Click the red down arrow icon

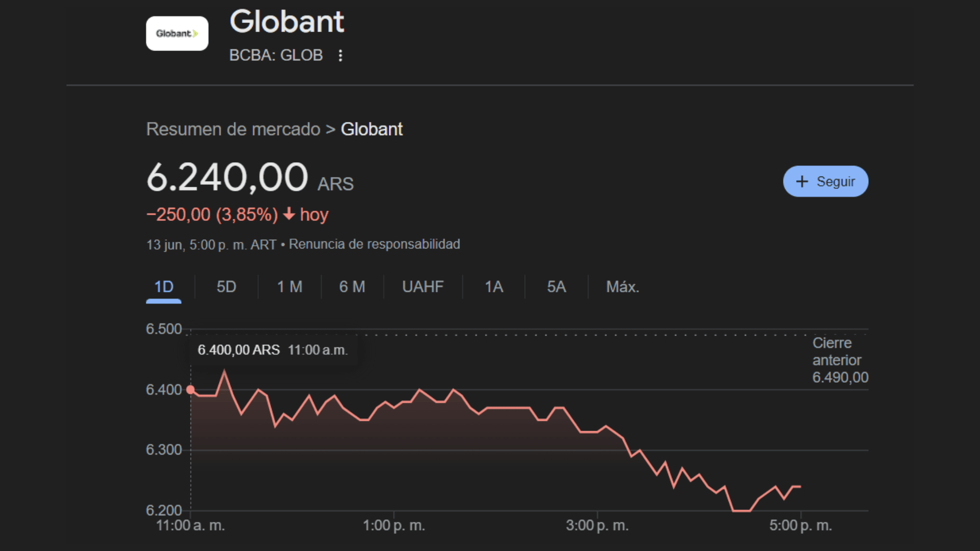(x=289, y=214)
